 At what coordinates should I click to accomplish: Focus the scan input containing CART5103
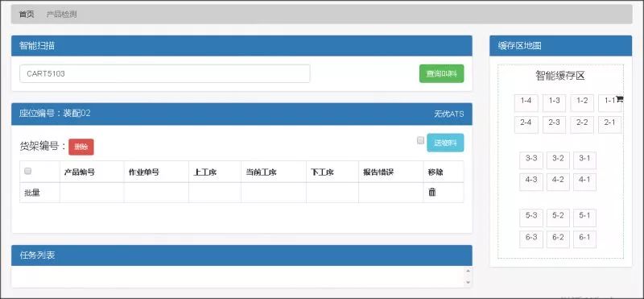(165, 73)
